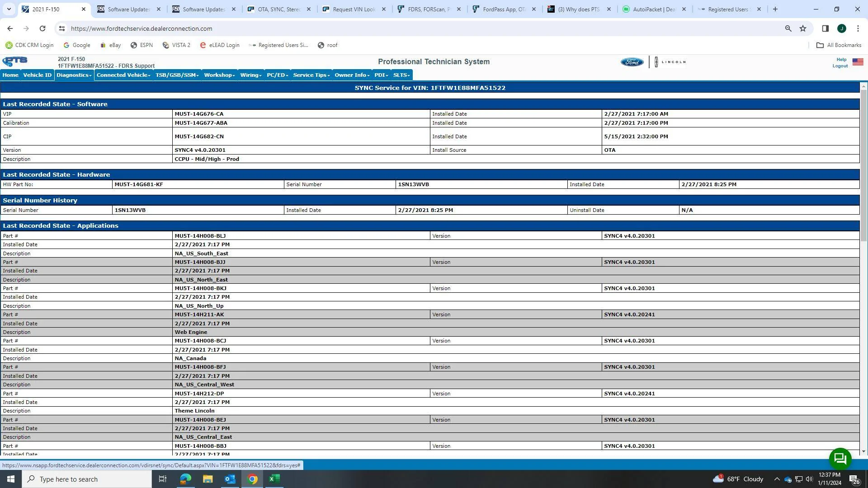Open All Bookmarks folder
This screenshot has width=868, height=488.
839,45
